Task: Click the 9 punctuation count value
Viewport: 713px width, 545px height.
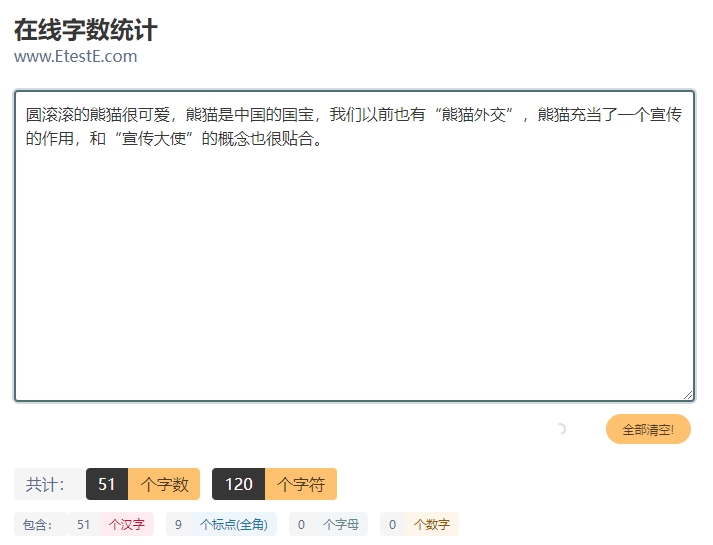Action: click(178, 525)
